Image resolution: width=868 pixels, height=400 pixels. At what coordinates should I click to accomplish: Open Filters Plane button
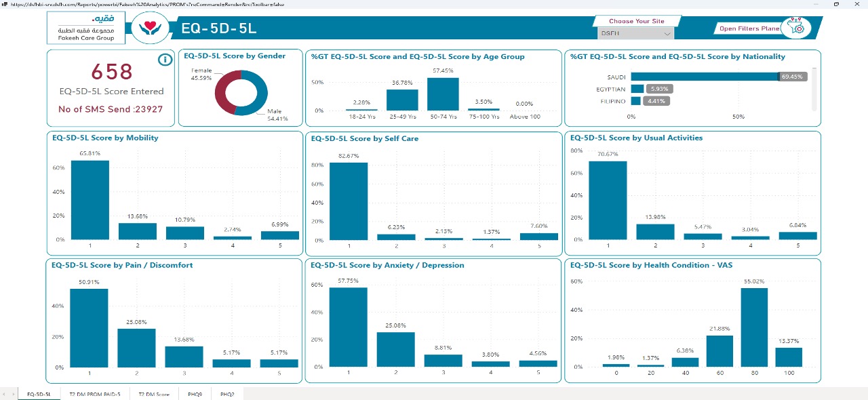click(x=749, y=28)
